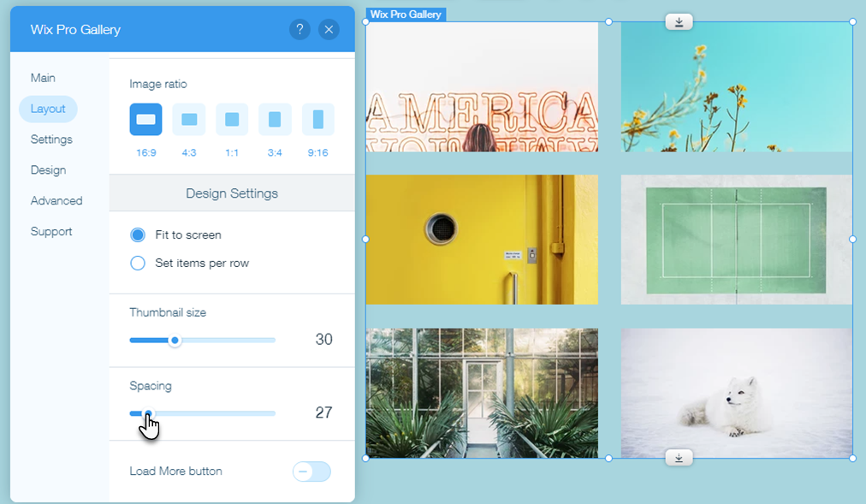Enable the Load More button toggle

(x=311, y=471)
